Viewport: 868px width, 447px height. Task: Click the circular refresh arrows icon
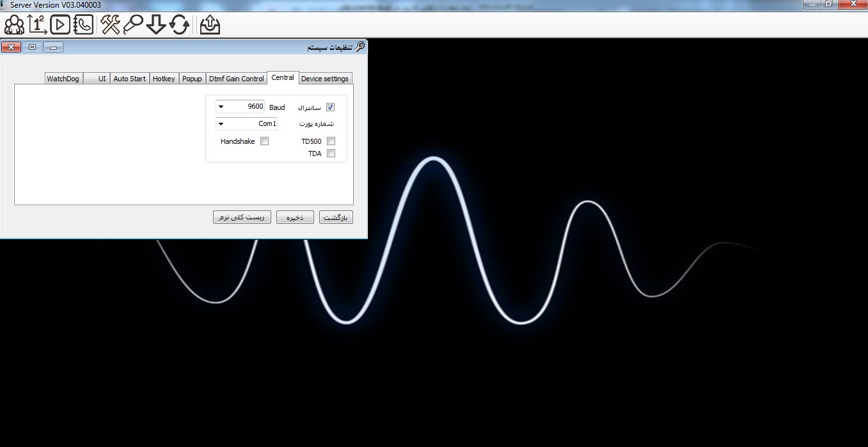coord(179,25)
